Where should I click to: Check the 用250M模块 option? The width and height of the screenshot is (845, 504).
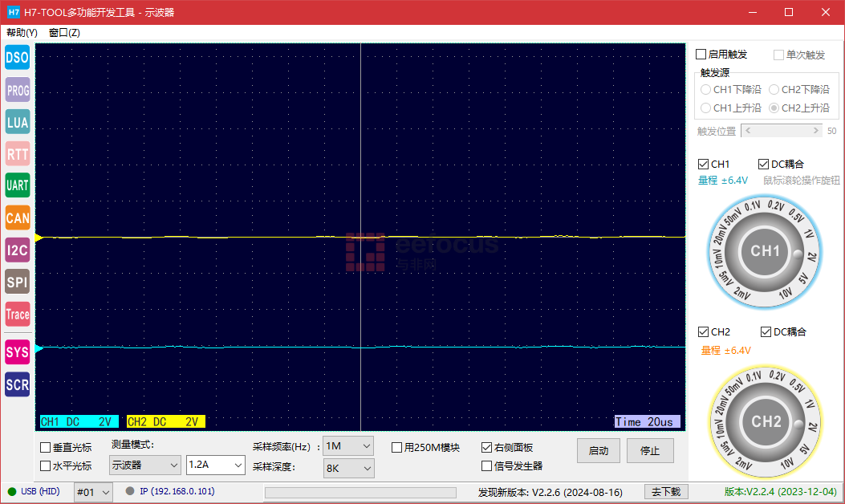[x=396, y=447]
